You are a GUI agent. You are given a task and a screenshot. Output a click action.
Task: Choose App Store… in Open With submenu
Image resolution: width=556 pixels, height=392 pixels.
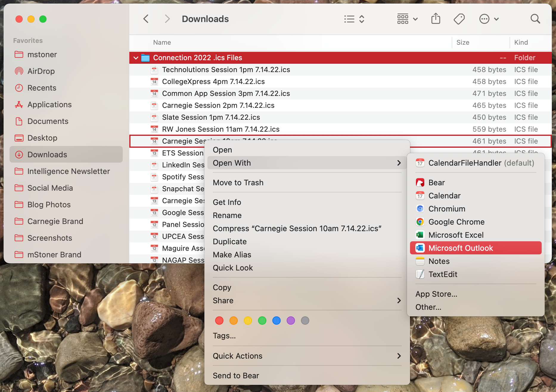(476, 294)
